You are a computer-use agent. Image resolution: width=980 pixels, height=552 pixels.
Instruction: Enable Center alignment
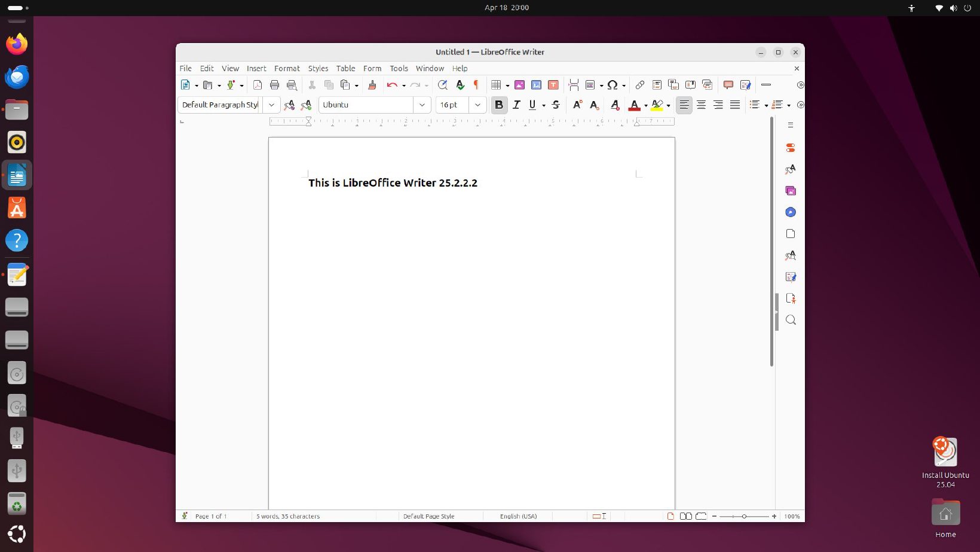coord(701,105)
